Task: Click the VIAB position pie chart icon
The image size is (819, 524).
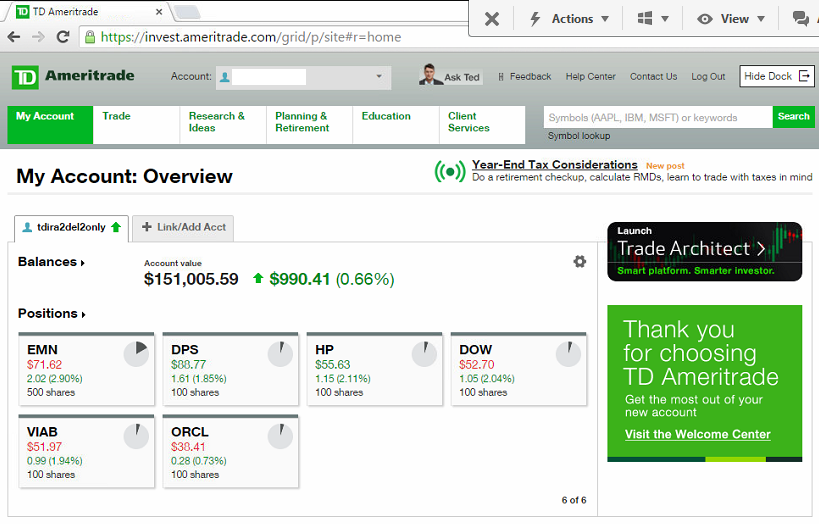Action: [136, 436]
